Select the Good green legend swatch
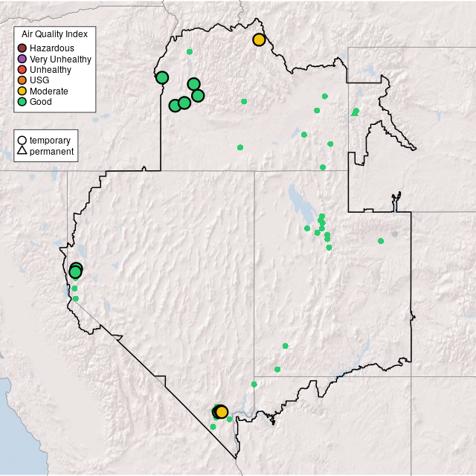 click(22, 101)
